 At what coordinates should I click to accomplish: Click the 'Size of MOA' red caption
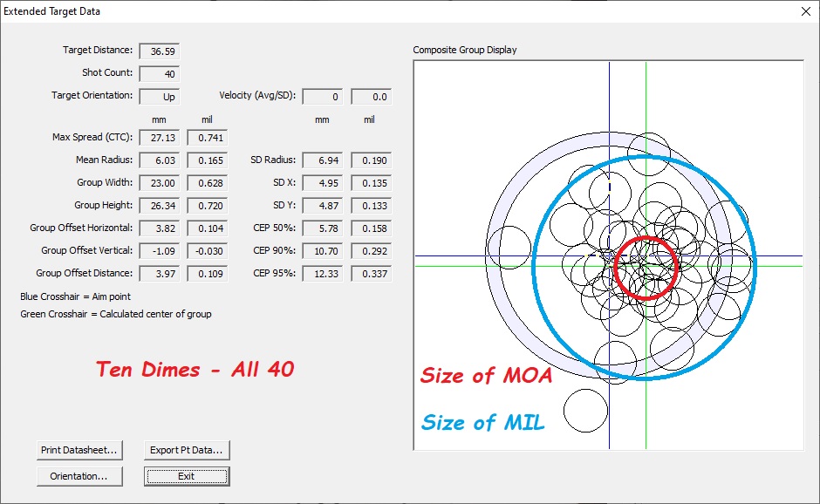click(x=487, y=376)
